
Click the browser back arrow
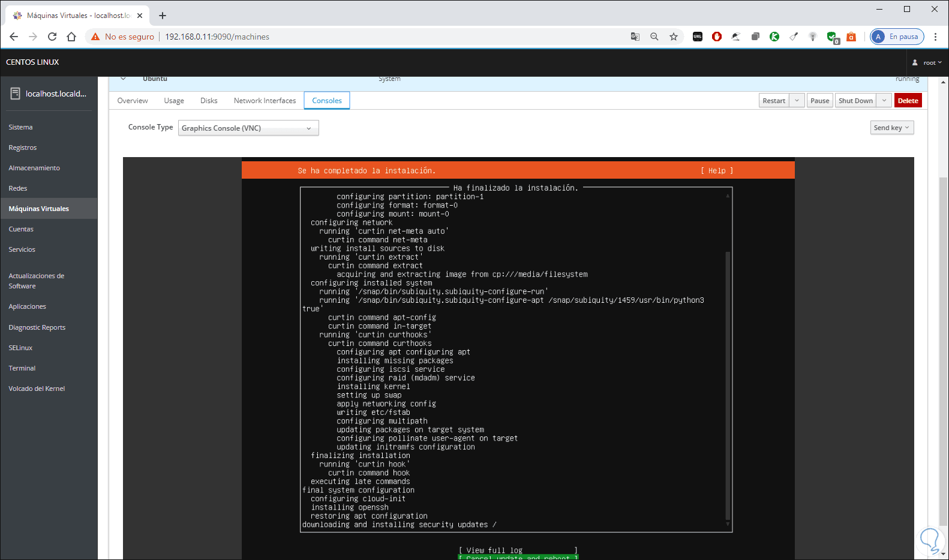pos(14,37)
